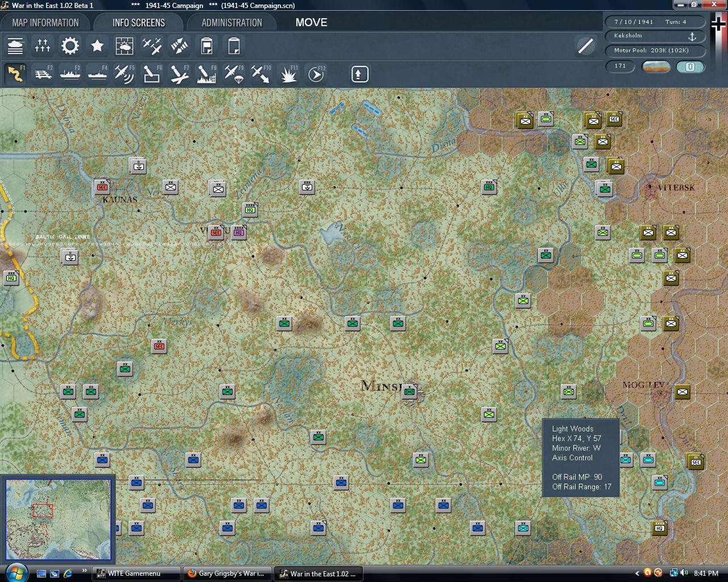Show the losses screen with grave crosses
728x582 pixels.
[43, 46]
